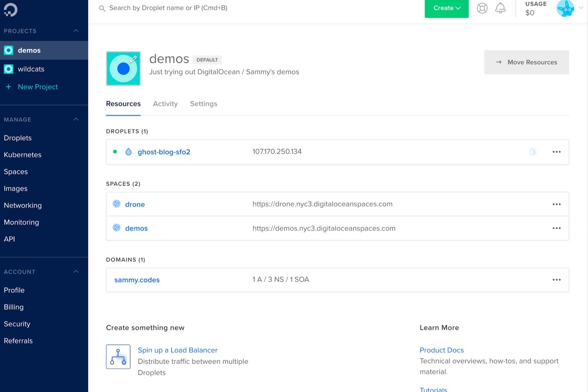Open the notifications bell icon
Screen dimensions: 588x392
point(500,8)
